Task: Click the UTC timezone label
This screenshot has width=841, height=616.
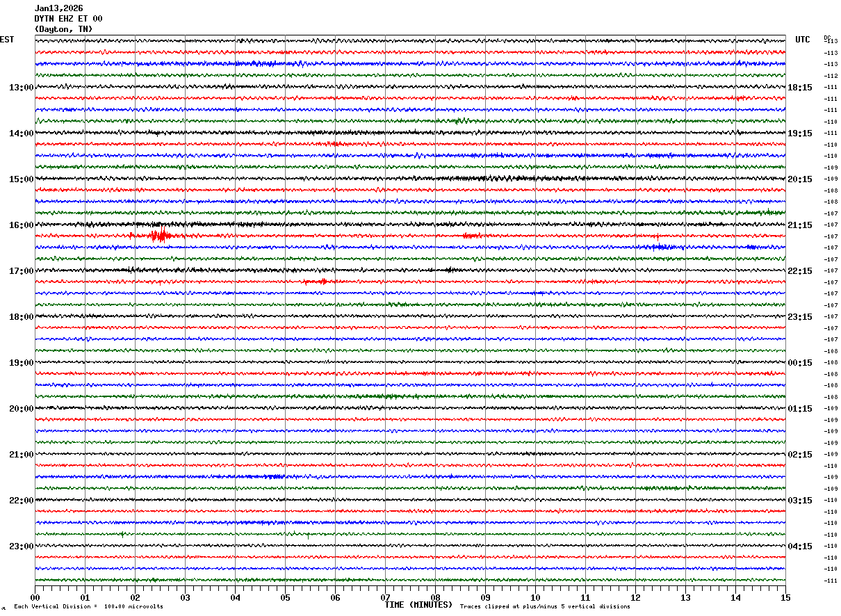Action: 803,40
